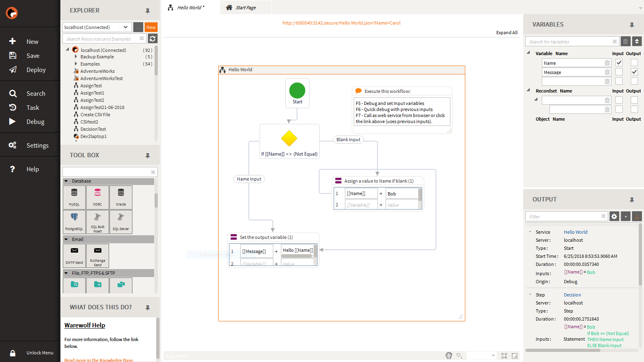Viewport: 644px width, 362px height.
Task: Switch to the Start Page tab
Action: (246, 8)
